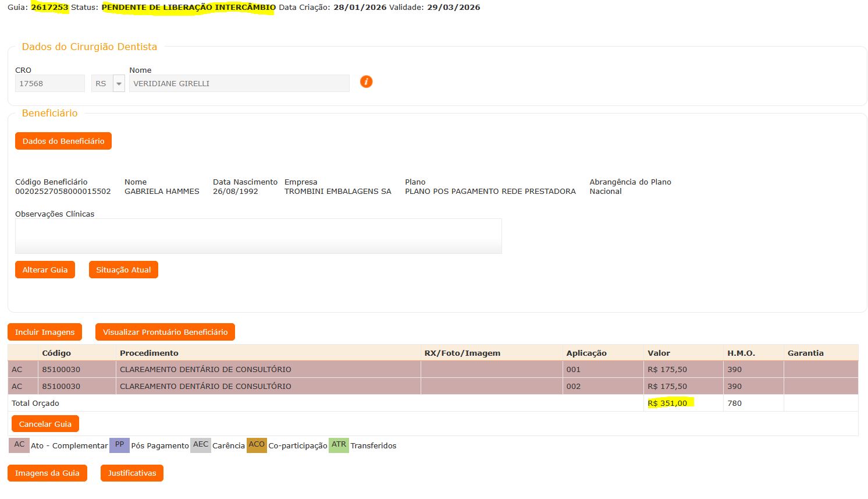Open Imagens da Guia

point(47,473)
